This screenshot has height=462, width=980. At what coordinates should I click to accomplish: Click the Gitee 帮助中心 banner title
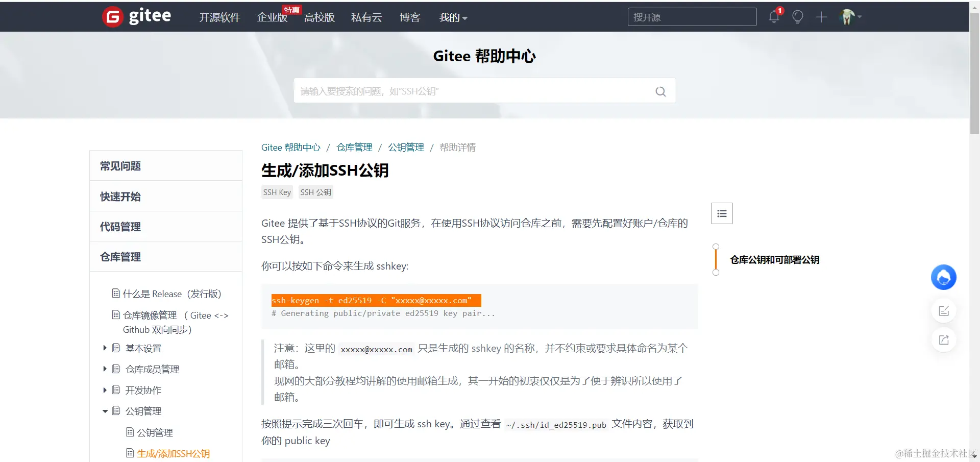[x=484, y=56]
